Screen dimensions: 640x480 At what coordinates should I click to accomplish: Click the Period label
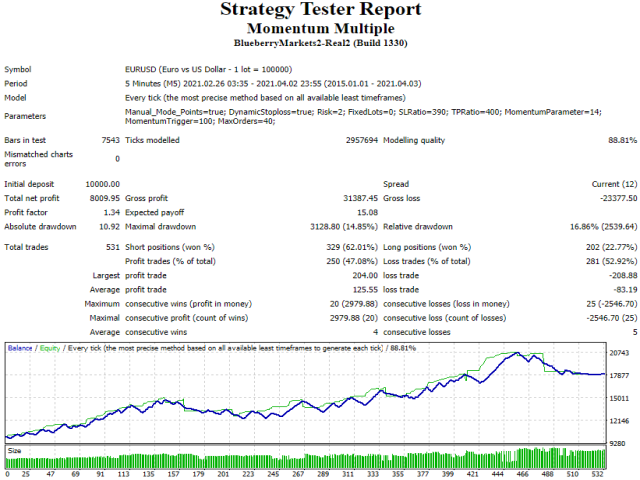click(16, 84)
